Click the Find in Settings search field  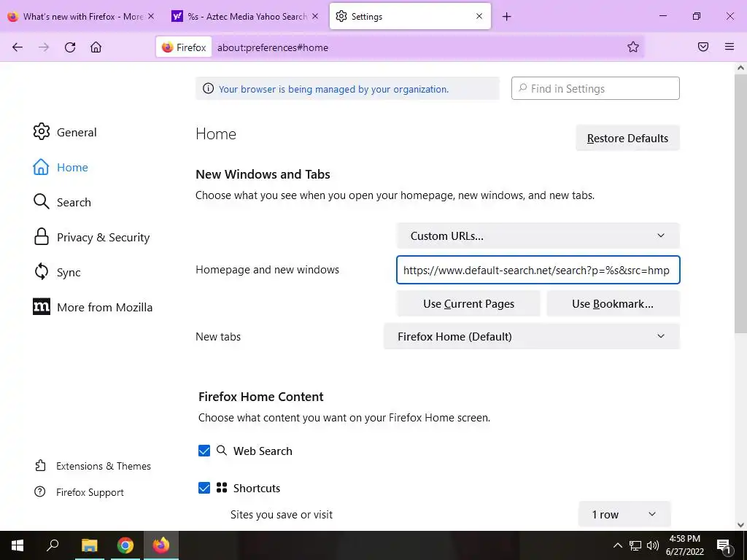(595, 88)
